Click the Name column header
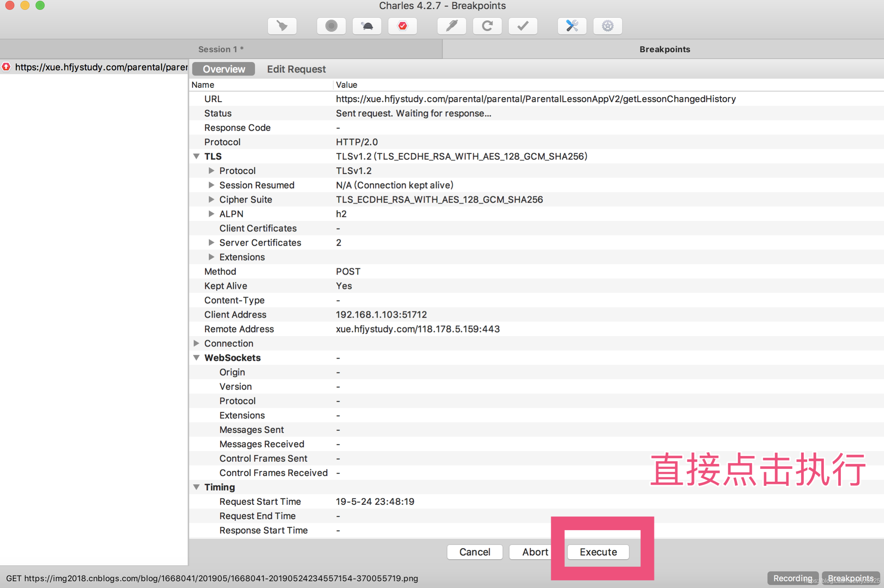 click(261, 85)
